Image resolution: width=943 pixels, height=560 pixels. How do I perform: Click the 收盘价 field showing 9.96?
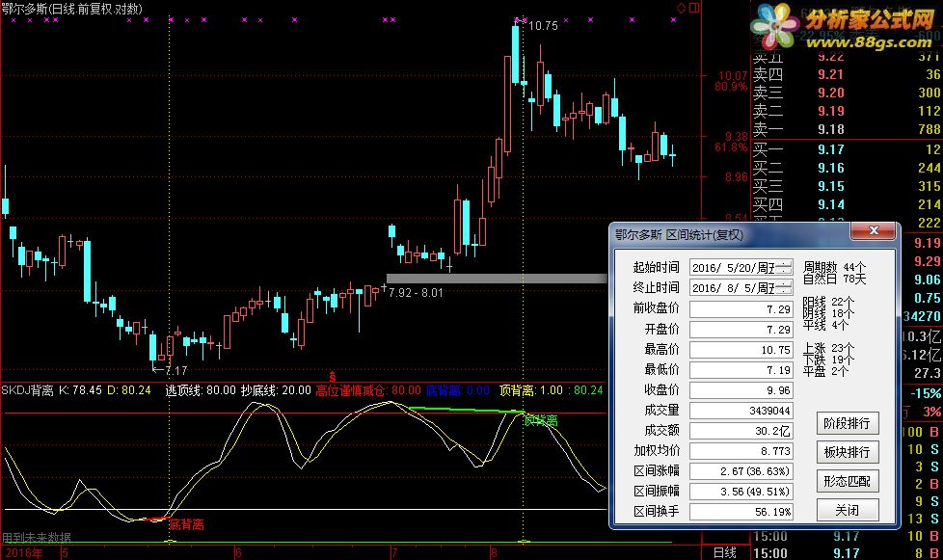click(741, 390)
